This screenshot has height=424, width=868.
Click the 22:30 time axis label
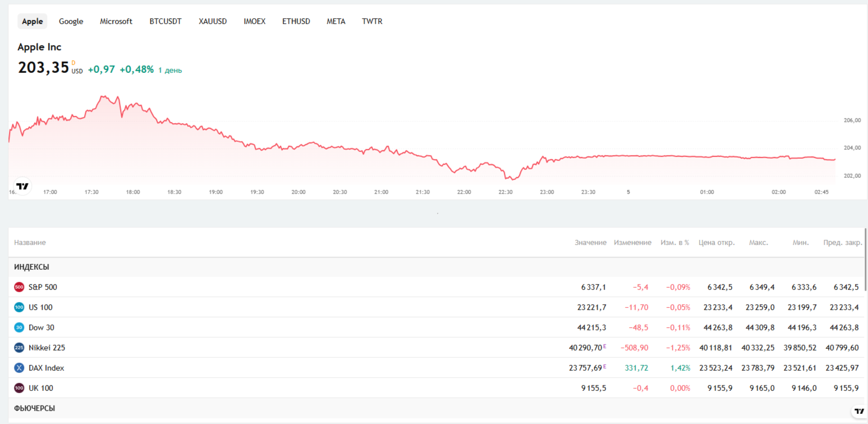pyautogui.click(x=506, y=192)
